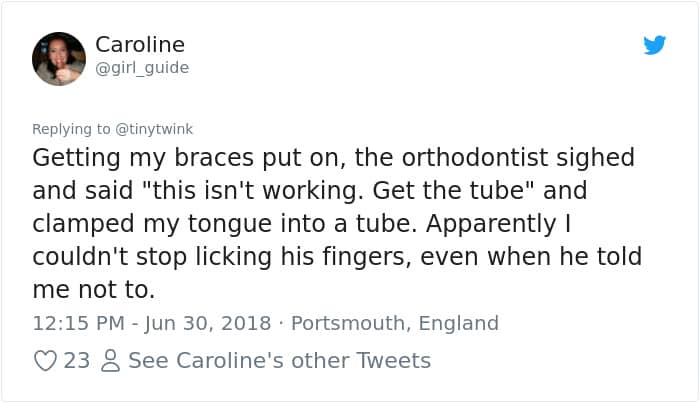Click the 'Replying to' label text
The height and width of the screenshot is (403, 700).
pyautogui.click(x=73, y=129)
